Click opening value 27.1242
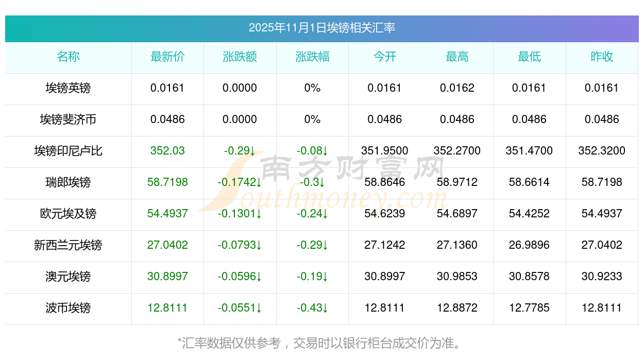The height and width of the screenshot is (359, 644). point(385,245)
